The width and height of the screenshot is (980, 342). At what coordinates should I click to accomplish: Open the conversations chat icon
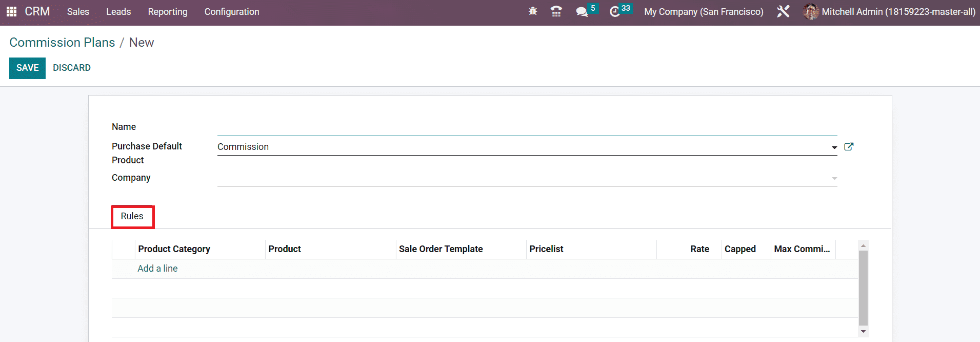point(582,12)
